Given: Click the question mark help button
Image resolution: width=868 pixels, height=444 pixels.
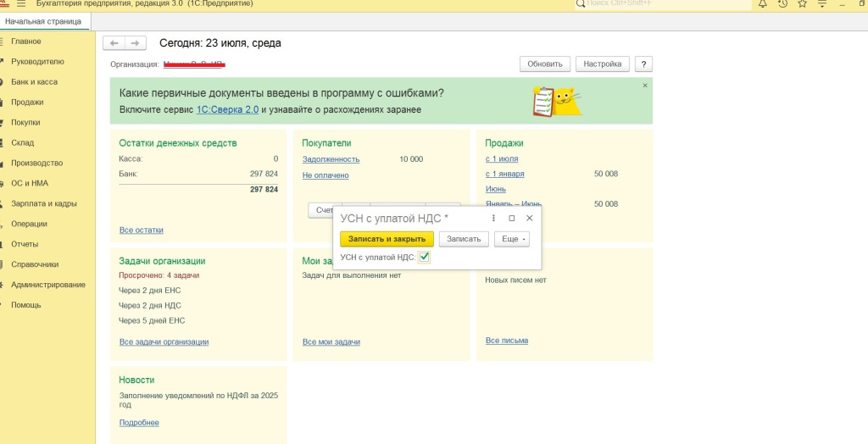Looking at the screenshot, I should (643, 64).
